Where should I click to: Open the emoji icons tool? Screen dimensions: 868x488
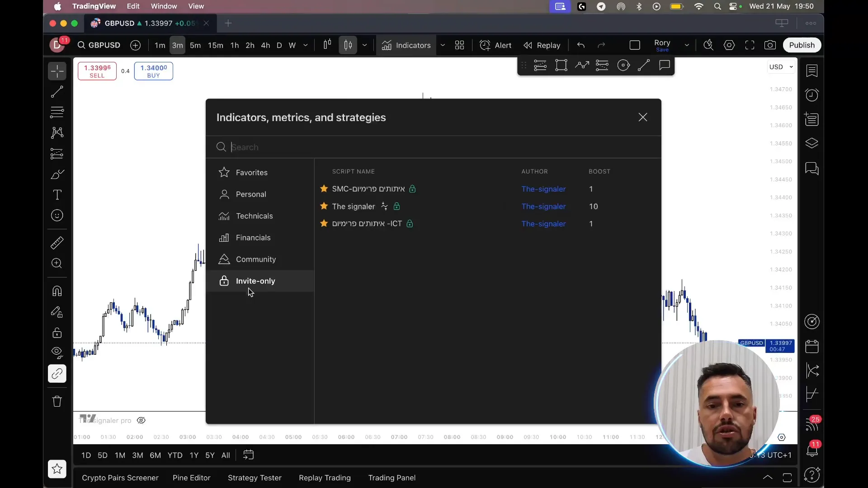coord(57,216)
